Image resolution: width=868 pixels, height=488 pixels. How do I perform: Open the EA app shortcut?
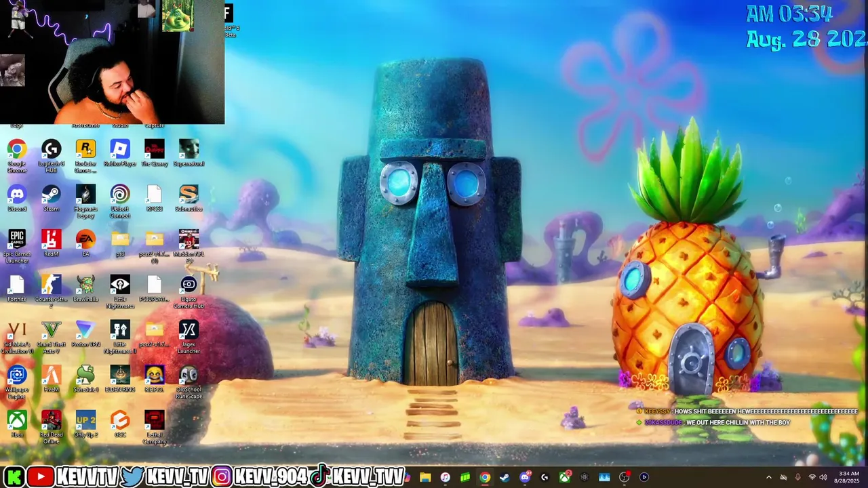(x=85, y=244)
